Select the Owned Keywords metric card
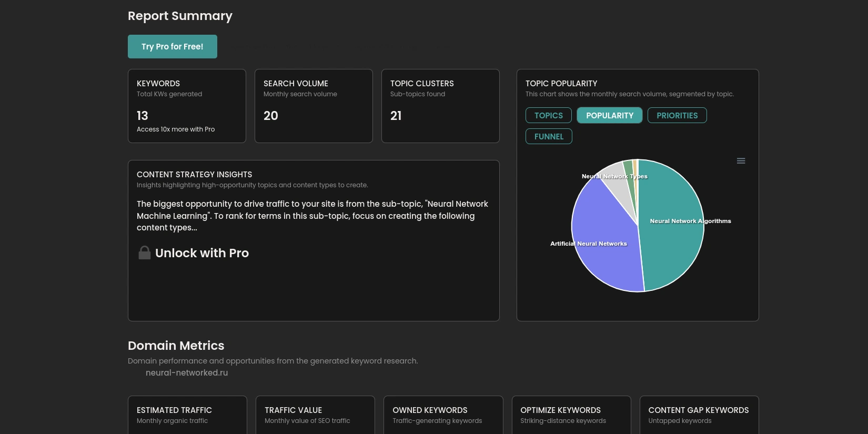 point(443,415)
